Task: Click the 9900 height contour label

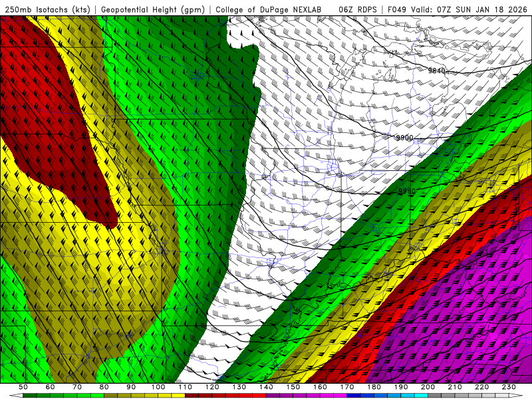Action: pyautogui.click(x=405, y=138)
